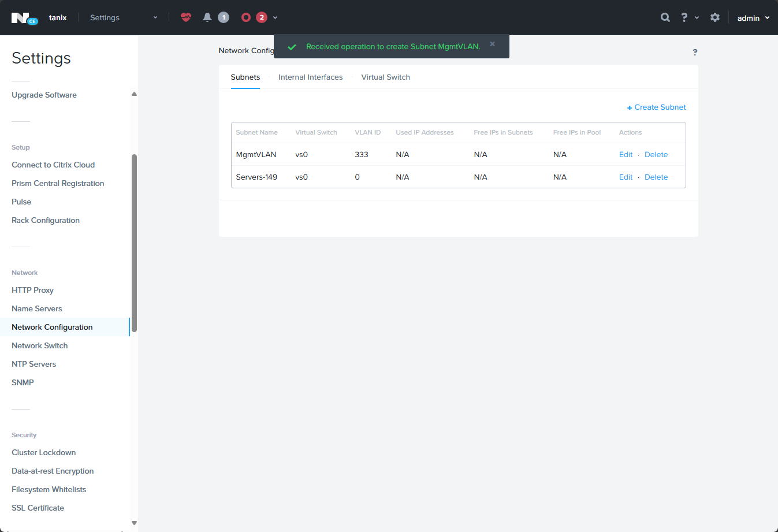The height and width of the screenshot is (532, 778).
Task: Switch to the Subnets tab
Action: click(245, 77)
